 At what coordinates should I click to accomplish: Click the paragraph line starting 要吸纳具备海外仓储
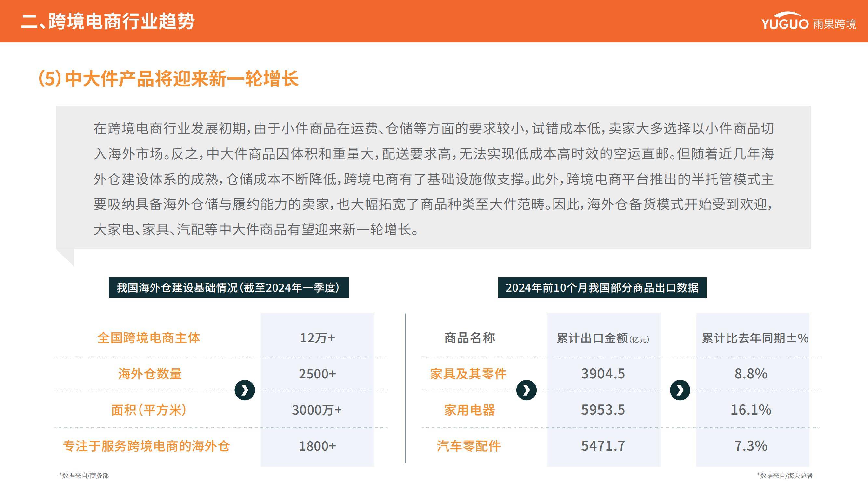(434, 204)
